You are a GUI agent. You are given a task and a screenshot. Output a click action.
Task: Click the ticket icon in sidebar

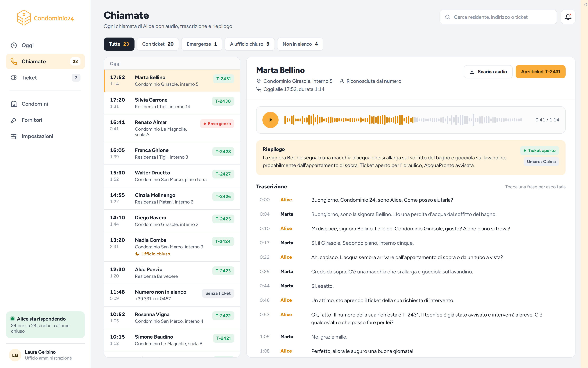pyautogui.click(x=14, y=78)
